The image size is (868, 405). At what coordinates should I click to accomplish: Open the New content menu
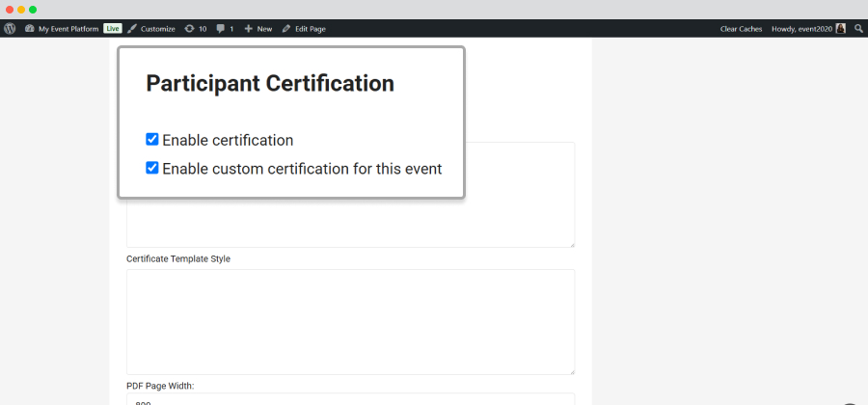[x=258, y=29]
